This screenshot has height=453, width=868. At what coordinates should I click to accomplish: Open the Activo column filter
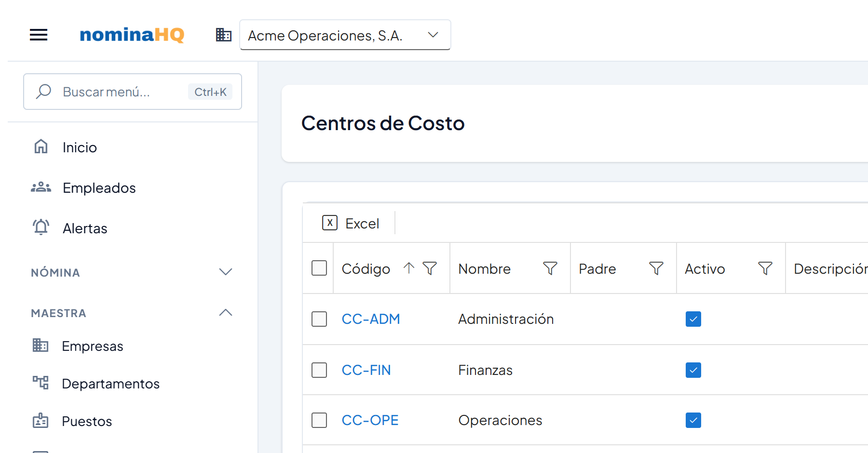point(765,268)
